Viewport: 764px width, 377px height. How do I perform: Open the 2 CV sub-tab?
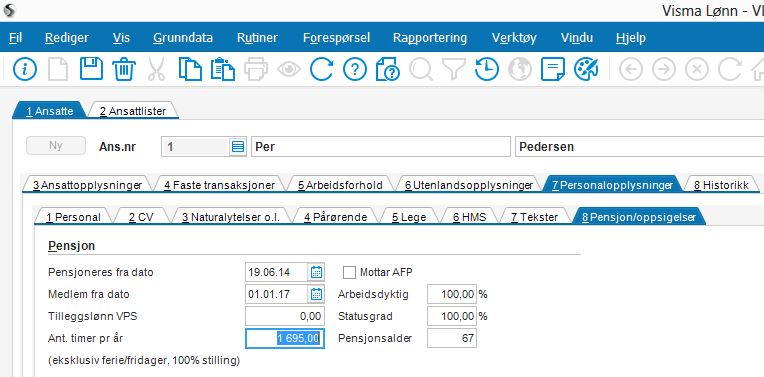[141, 217]
